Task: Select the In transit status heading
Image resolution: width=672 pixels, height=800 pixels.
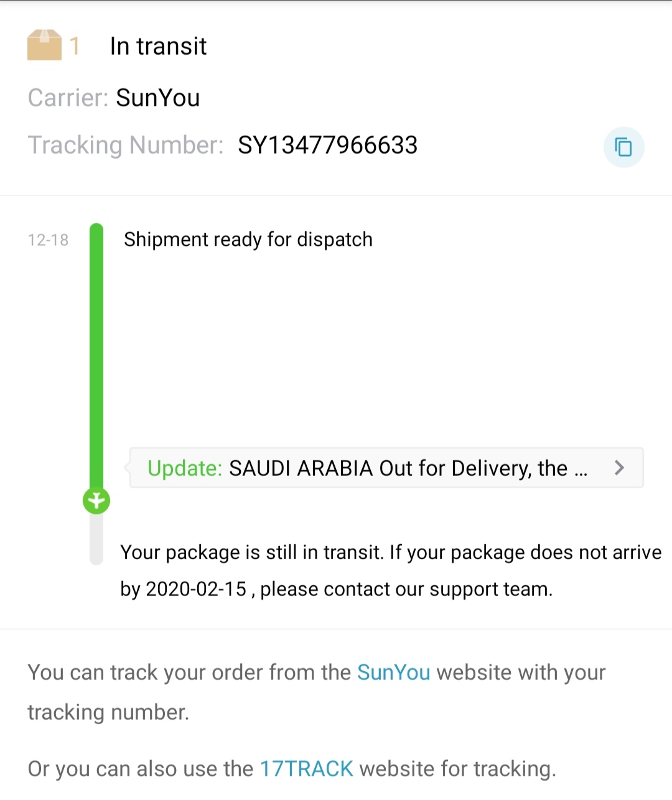Action: pos(158,45)
